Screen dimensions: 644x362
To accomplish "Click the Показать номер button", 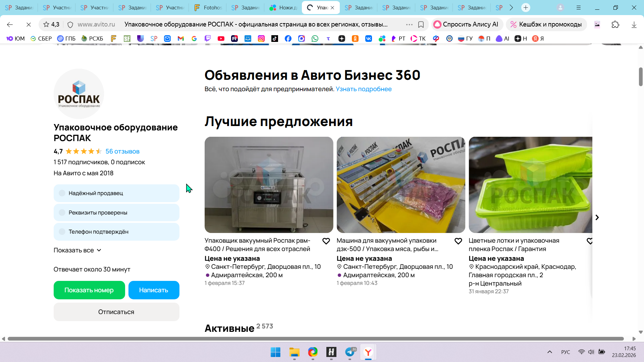I will pyautogui.click(x=89, y=290).
